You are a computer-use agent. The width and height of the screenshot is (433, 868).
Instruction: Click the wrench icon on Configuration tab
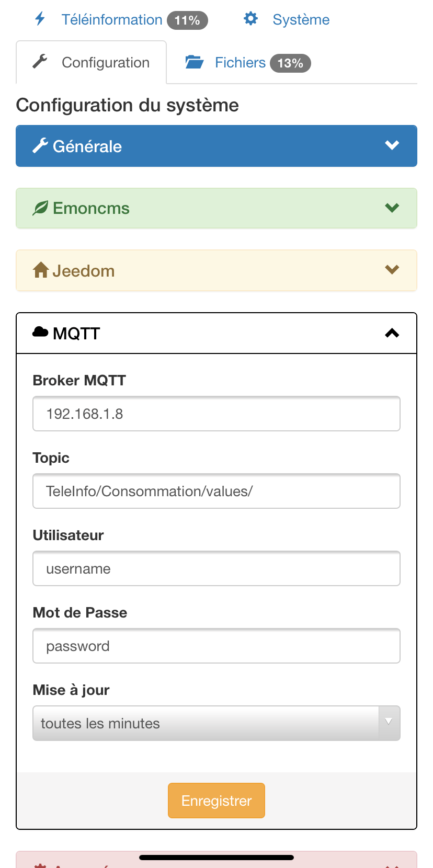(40, 62)
